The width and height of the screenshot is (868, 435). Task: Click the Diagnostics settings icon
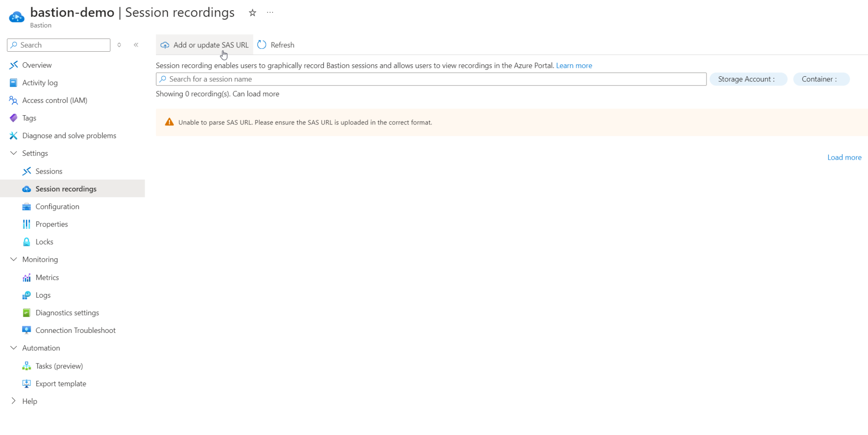27,313
